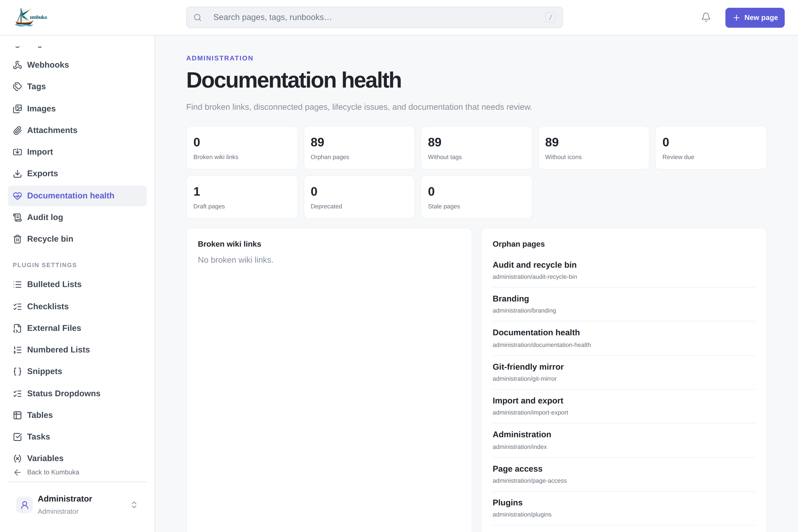Open Images via its picture icon
Screen dimensions: 798x532
coord(17,109)
